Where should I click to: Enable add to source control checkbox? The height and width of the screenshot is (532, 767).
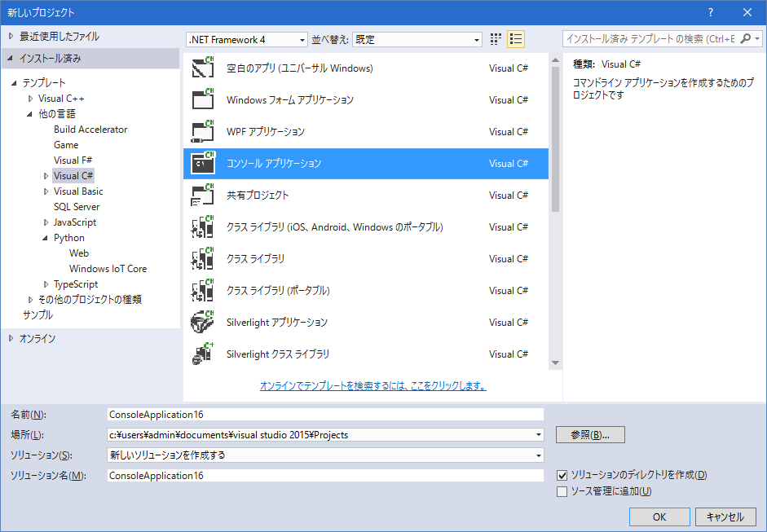[x=562, y=491]
